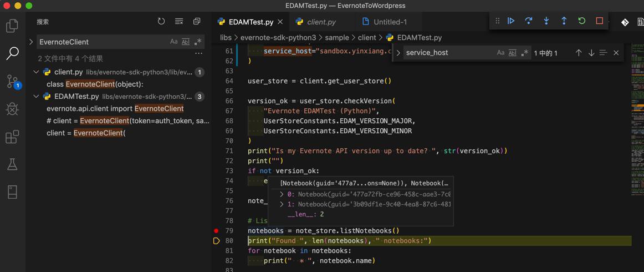This screenshot has width=644, height=272.
Task: Close the EDAMTest.py editor tab
Action: [280, 22]
